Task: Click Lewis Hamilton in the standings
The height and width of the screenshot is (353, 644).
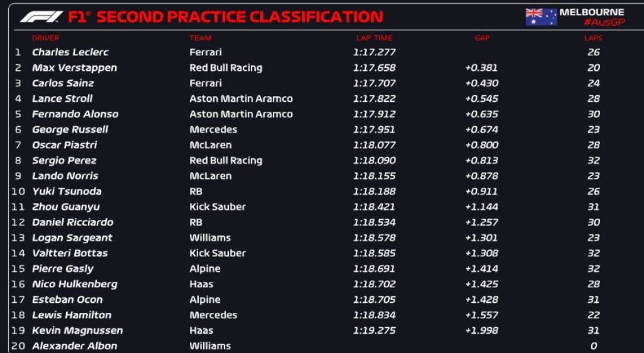Action: point(72,315)
